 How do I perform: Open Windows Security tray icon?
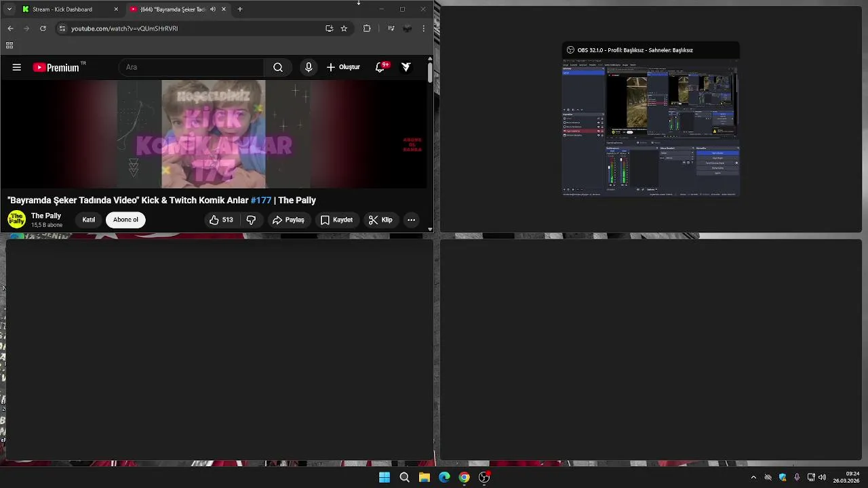point(783,477)
